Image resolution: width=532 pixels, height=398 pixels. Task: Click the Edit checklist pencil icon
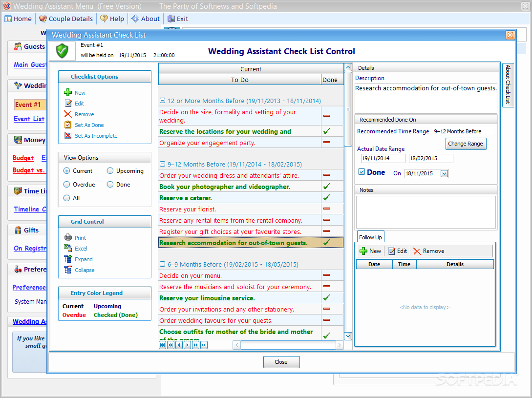click(68, 103)
